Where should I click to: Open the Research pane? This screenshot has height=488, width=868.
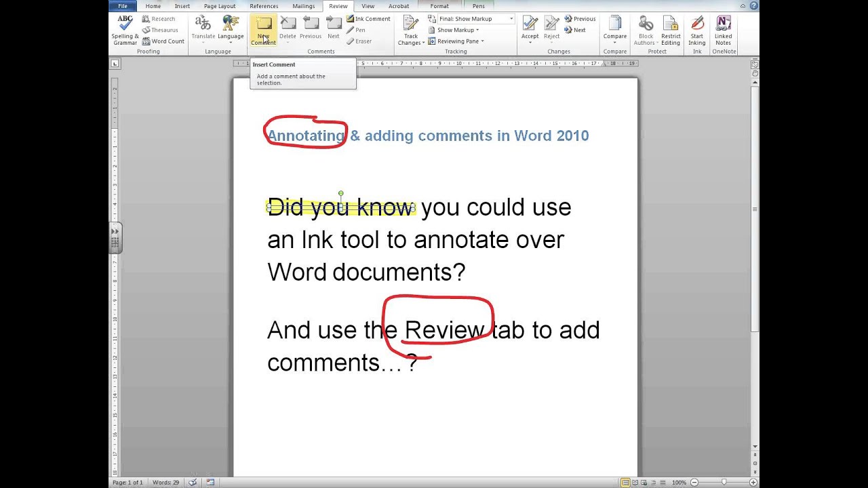(158, 19)
